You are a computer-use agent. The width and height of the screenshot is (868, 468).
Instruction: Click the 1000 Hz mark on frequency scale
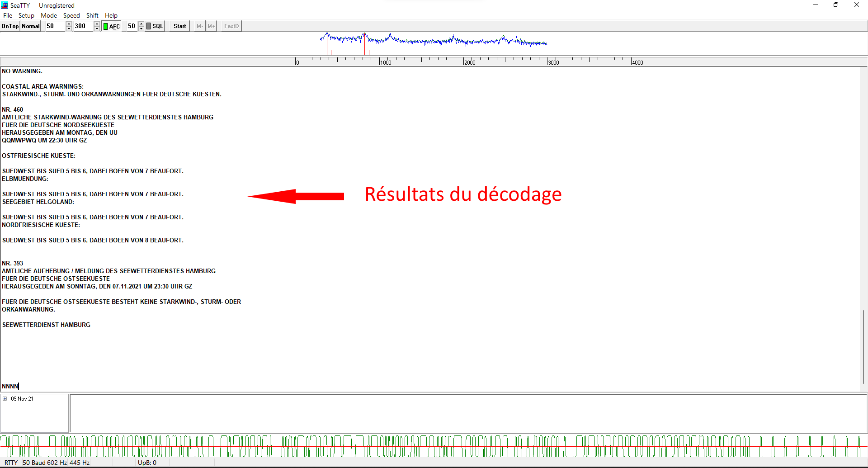coord(385,62)
